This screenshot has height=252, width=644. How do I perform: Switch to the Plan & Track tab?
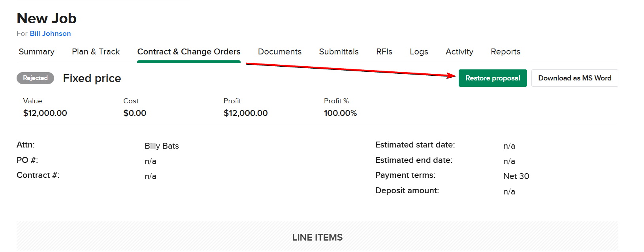coord(96,52)
